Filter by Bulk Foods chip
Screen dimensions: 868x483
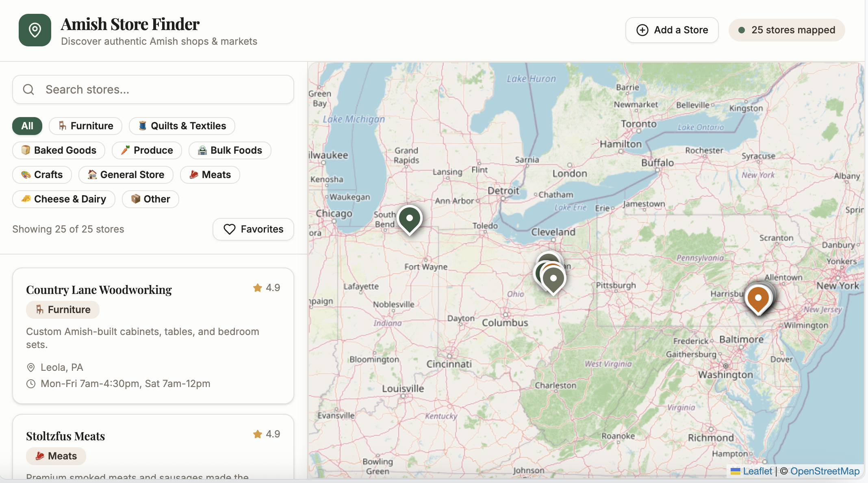[230, 150]
